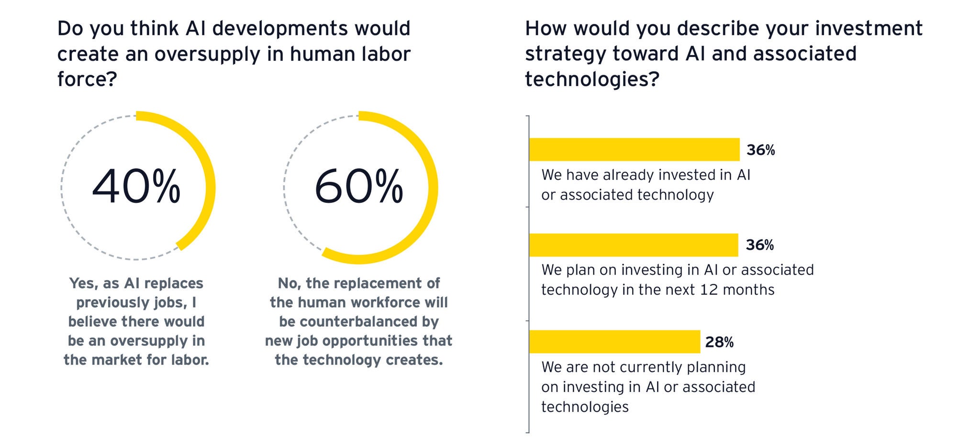Select the yellow arc of the 60% donut

(432, 187)
